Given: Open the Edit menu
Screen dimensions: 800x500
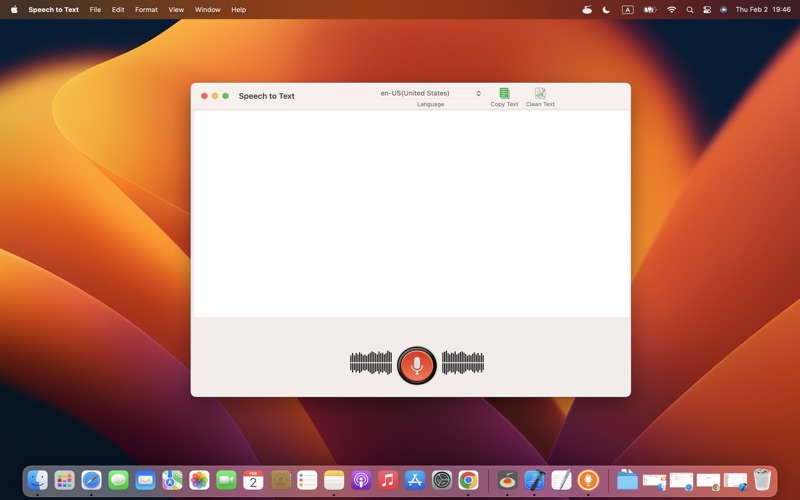Looking at the screenshot, I should pos(118,10).
